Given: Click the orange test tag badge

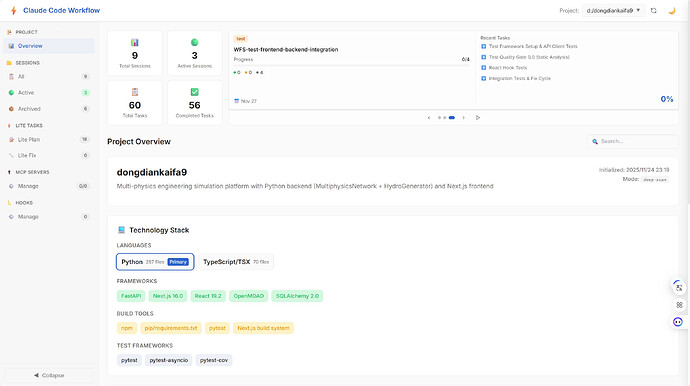Looking at the screenshot, I should 241,39.
